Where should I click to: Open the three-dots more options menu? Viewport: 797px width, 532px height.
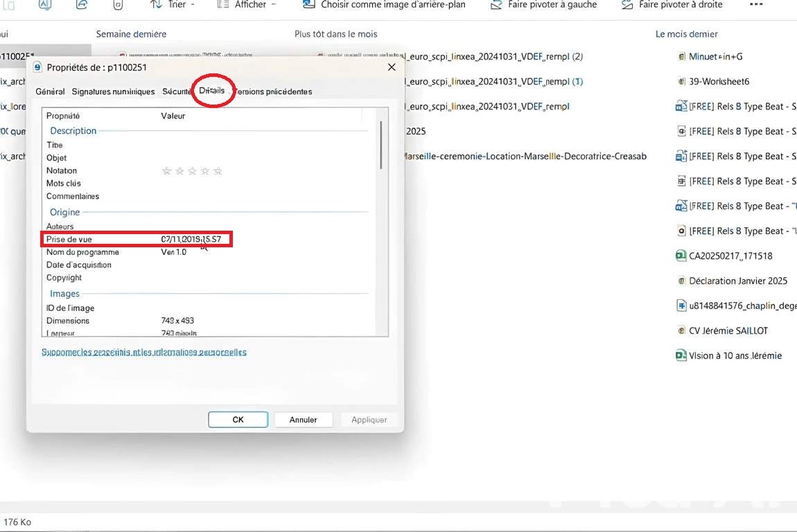pyautogui.click(x=756, y=5)
